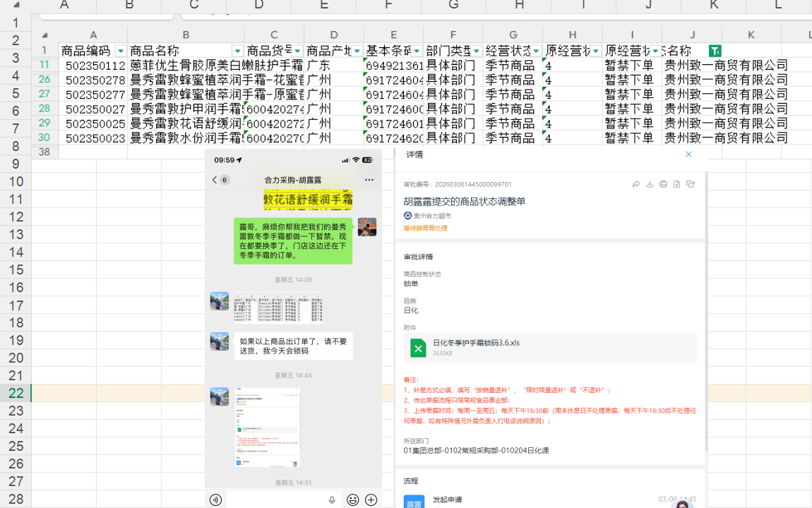Open the spreadsheet screenshot thumbnail in chat
Image resolution: width=812 pixels, height=508 pixels.
(277, 308)
